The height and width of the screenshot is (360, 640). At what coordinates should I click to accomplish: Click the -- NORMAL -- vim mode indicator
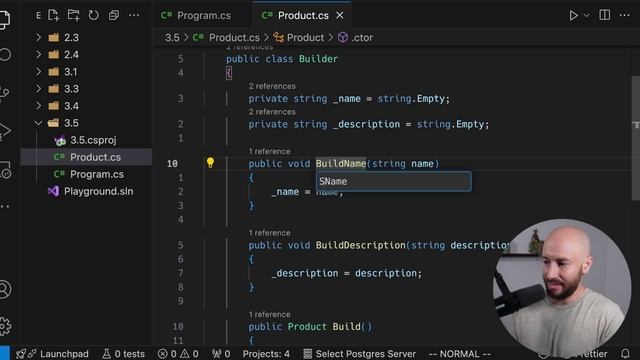[x=460, y=353]
